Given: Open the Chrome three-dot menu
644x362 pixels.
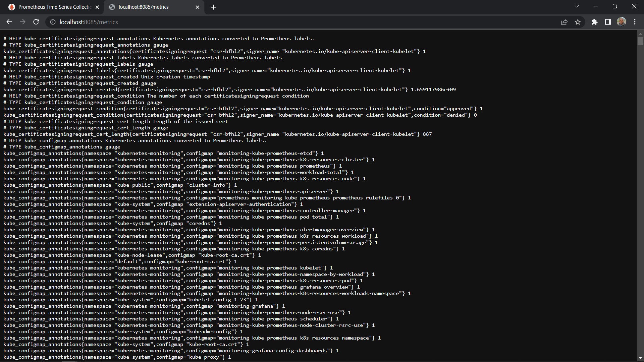Looking at the screenshot, I should tap(635, 22).
